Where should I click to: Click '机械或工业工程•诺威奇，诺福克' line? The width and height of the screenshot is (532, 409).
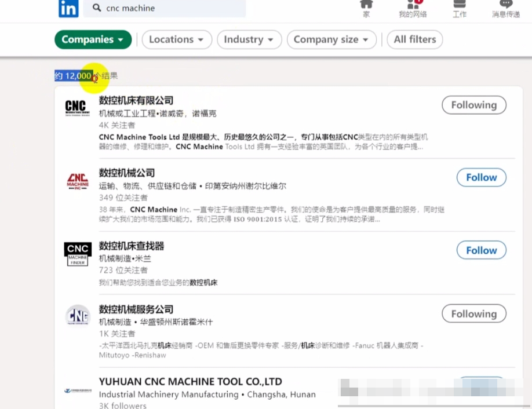[x=158, y=114]
